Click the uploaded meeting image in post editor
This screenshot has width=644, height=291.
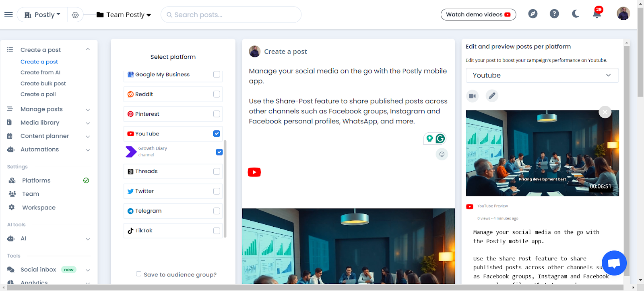(348, 246)
